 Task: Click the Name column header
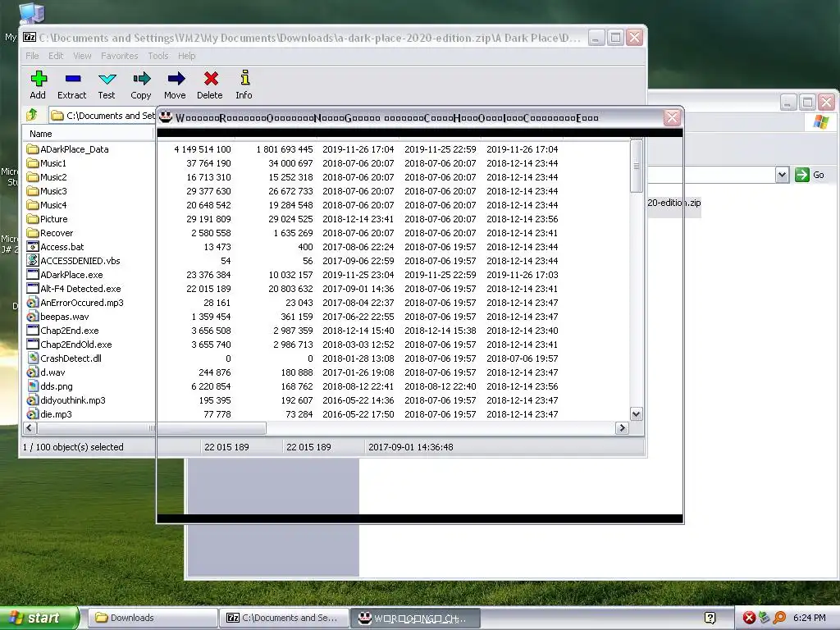pyautogui.click(x=89, y=134)
